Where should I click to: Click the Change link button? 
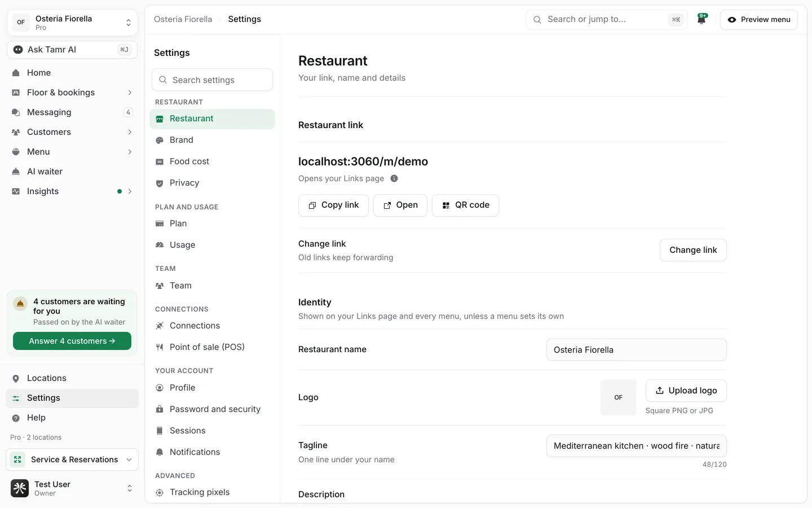click(693, 250)
